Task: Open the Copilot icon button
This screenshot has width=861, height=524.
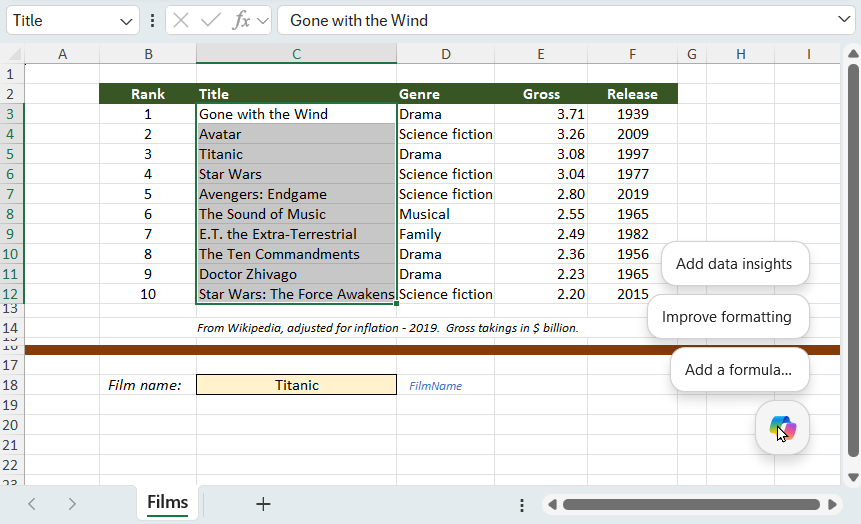Action: (x=782, y=428)
